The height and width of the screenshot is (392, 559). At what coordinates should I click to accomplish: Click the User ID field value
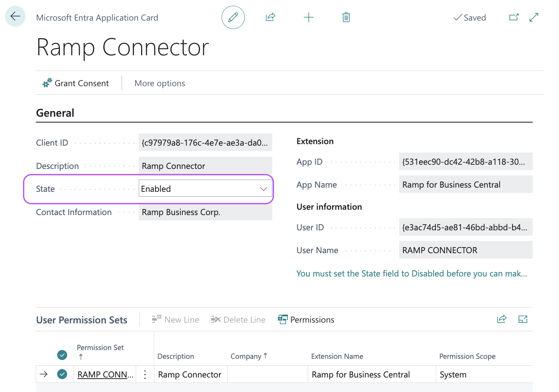(466, 227)
